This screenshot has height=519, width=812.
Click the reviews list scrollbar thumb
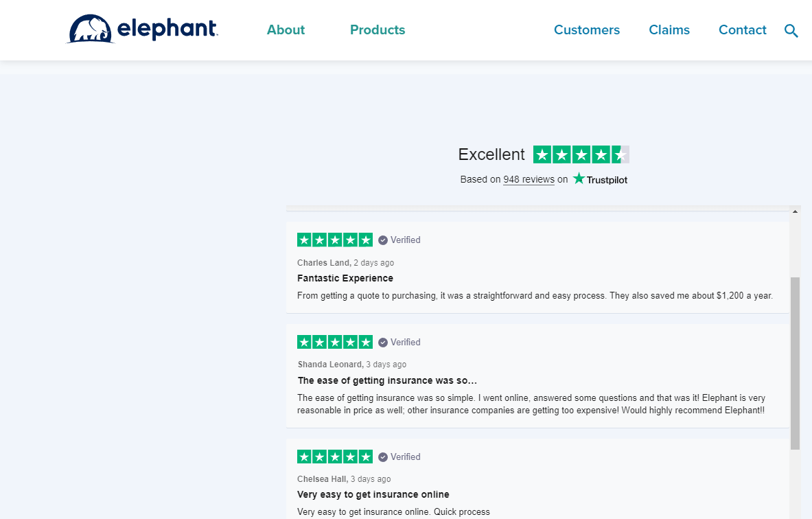click(x=795, y=362)
